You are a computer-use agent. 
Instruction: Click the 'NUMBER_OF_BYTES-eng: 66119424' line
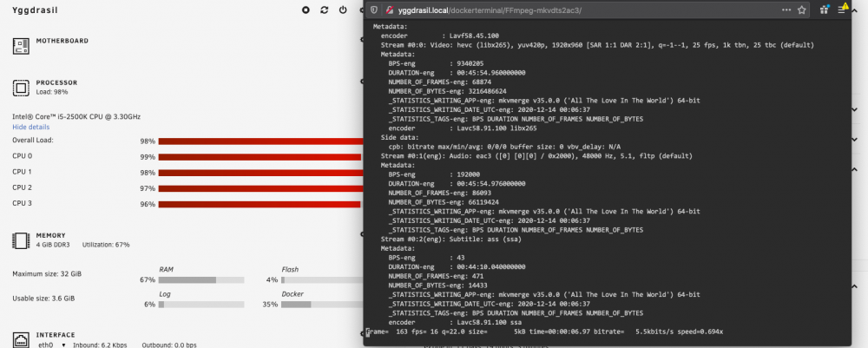click(444, 202)
